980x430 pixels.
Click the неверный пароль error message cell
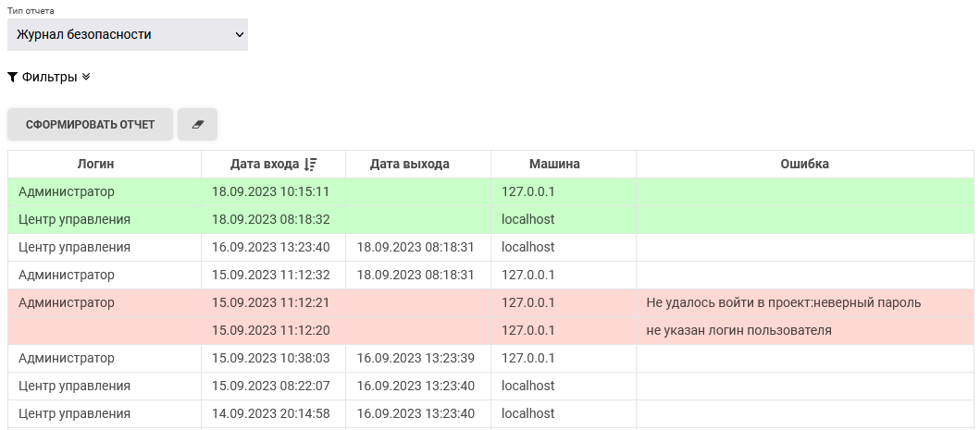click(783, 302)
